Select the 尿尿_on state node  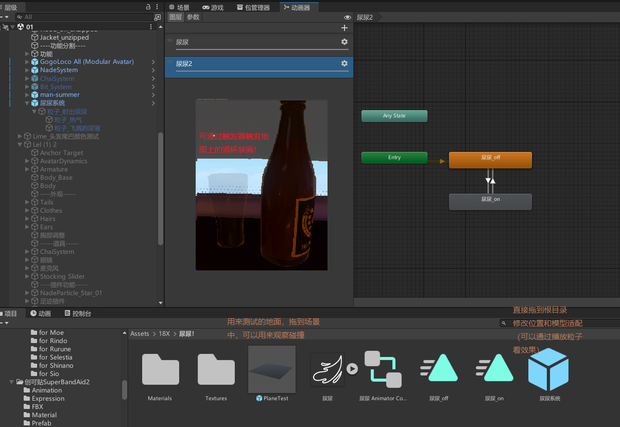(x=490, y=201)
